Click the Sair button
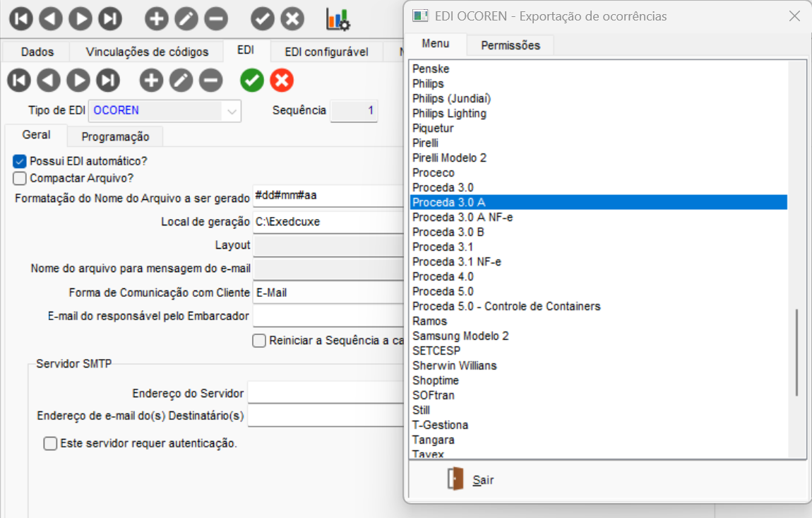 470,480
